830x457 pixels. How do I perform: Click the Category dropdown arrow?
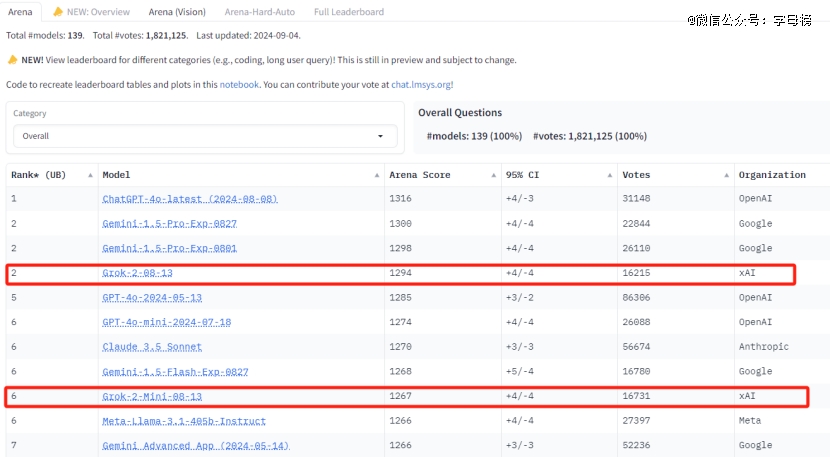point(380,136)
